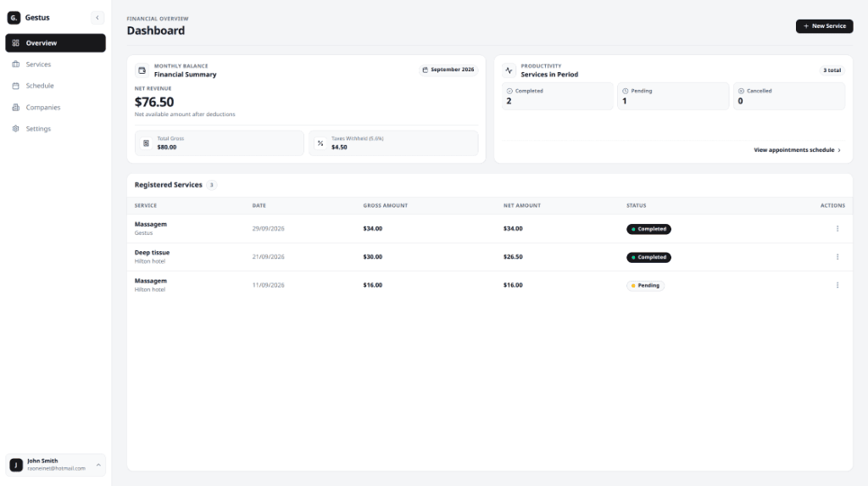Click the $76.50 net revenue value
This screenshot has height=486, width=868.
click(154, 102)
